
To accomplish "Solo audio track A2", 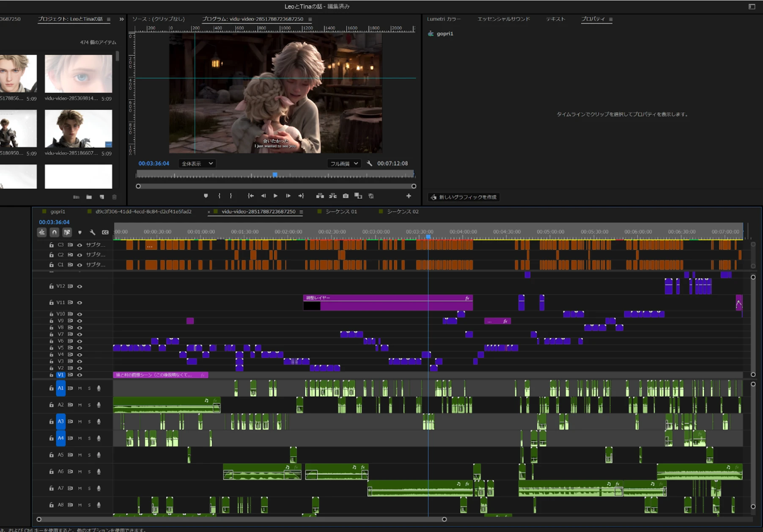I will [89, 405].
